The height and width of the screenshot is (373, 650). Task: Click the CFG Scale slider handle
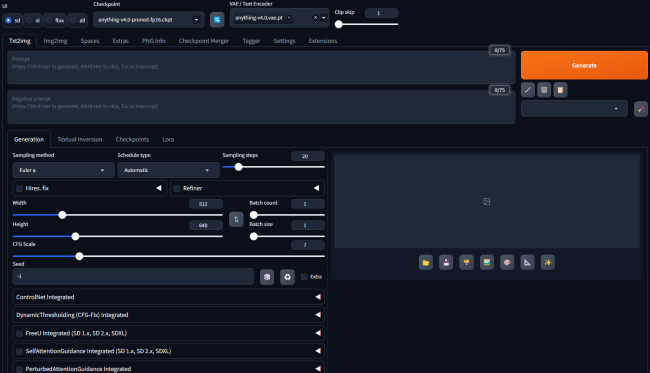pyautogui.click(x=79, y=256)
